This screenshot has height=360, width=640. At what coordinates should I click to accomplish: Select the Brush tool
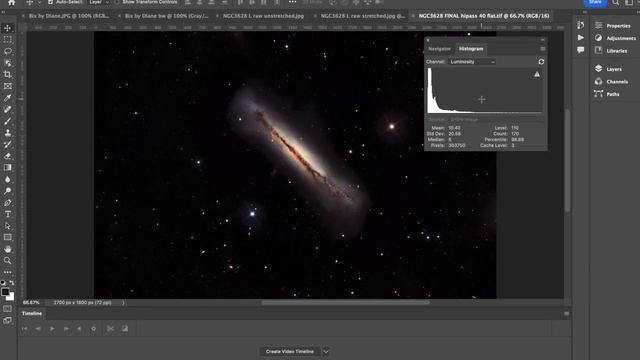[x=7, y=121]
